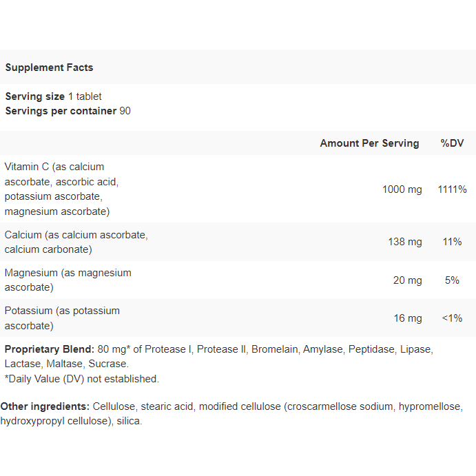Screen dimensions: 476x476
Task: Click the 5% magnesium daily value
Action: click(x=452, y=280)
